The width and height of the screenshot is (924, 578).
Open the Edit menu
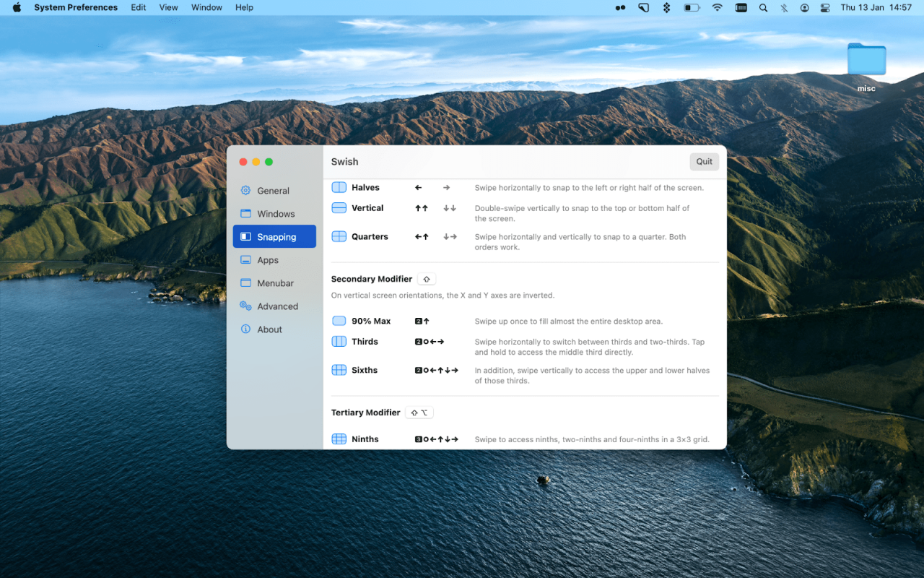coord(139,7)
